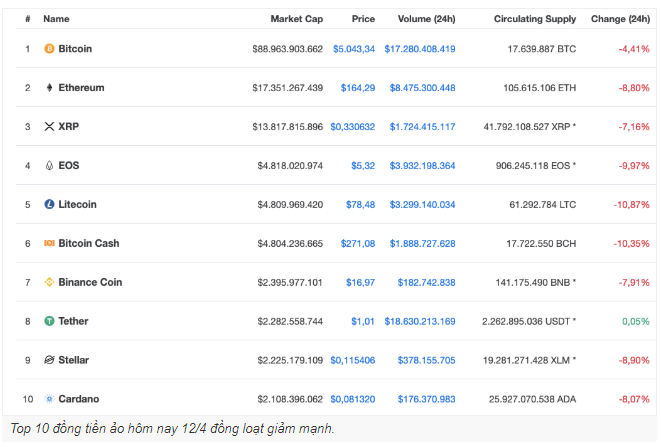Click the Tether logo icon

49,321
